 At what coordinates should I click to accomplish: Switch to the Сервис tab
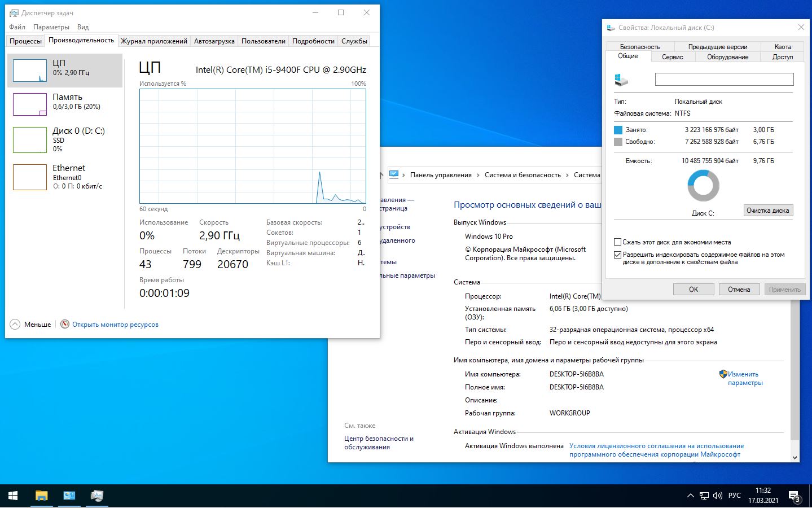click(x=672, y=57)
